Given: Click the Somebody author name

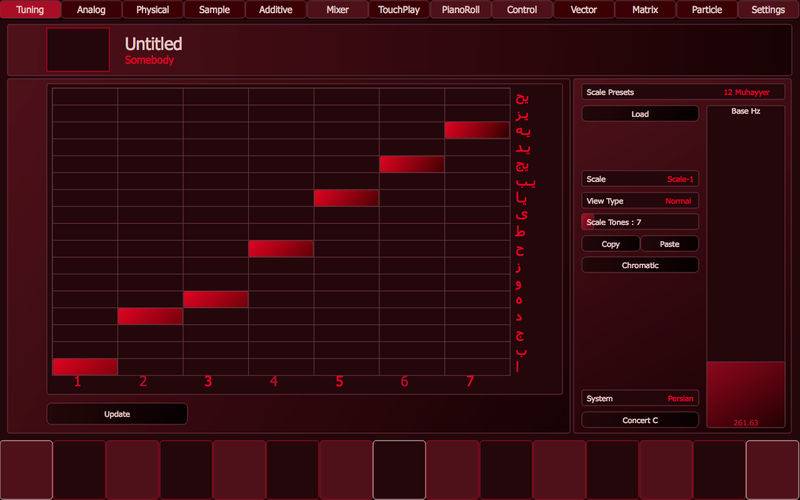Looking at the screenshot, I should pyautogui.click(x=149, y=60).
